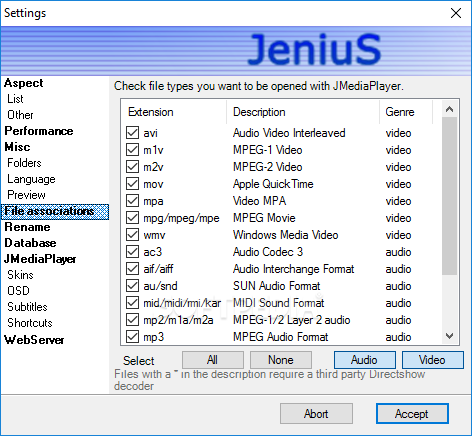This screenshot has height=436, width=472.
Task: Open the JMediaPlayer settings category
Action: pyautogui.click(x=40, y=259)
